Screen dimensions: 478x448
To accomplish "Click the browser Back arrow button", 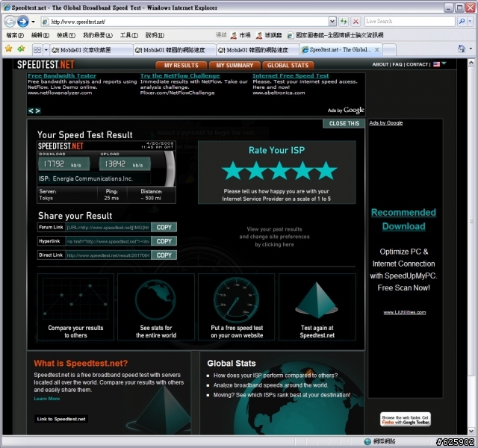I will (x=10, y=22).
